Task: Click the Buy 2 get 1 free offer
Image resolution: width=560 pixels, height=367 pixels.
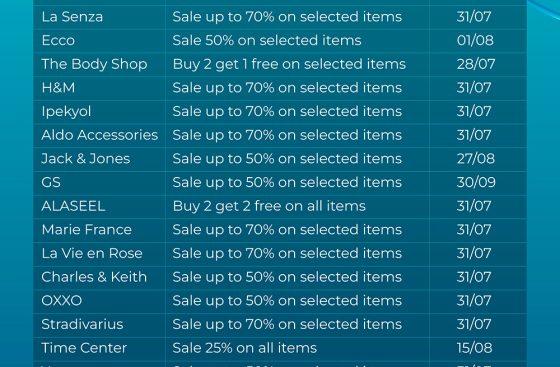Action: coord(289,65)
